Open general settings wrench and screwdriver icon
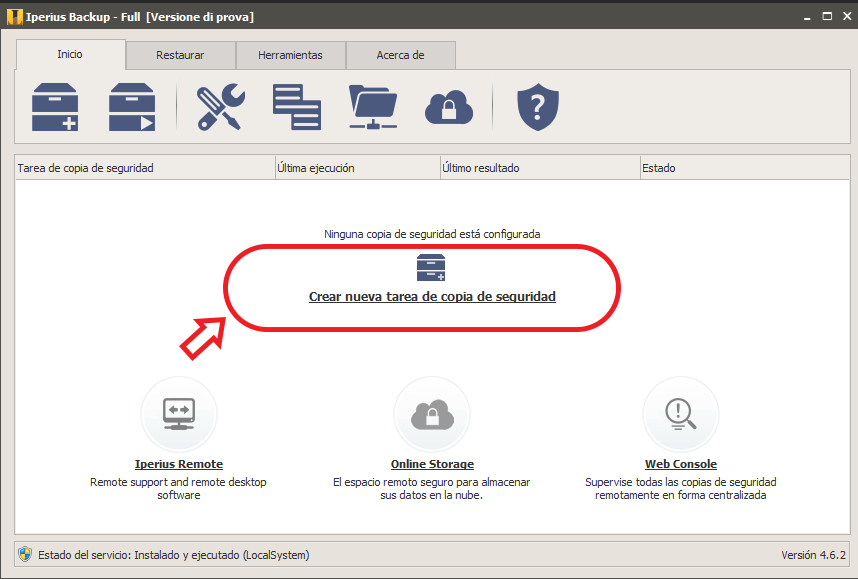 tap(221, 107)
